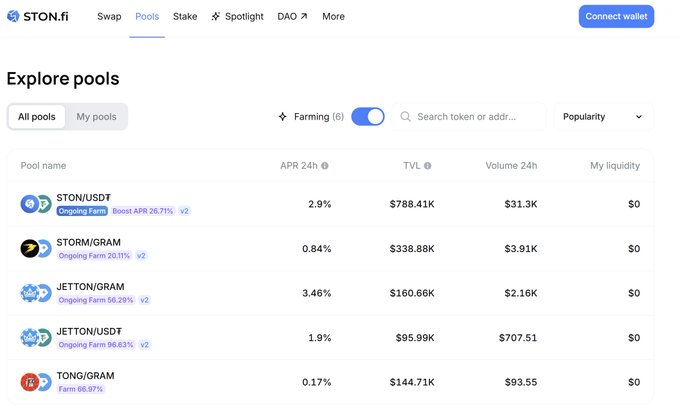Click the STORM/GRAM token pair icon
This screenshot has width=680, height=416.
coord(36,249)
